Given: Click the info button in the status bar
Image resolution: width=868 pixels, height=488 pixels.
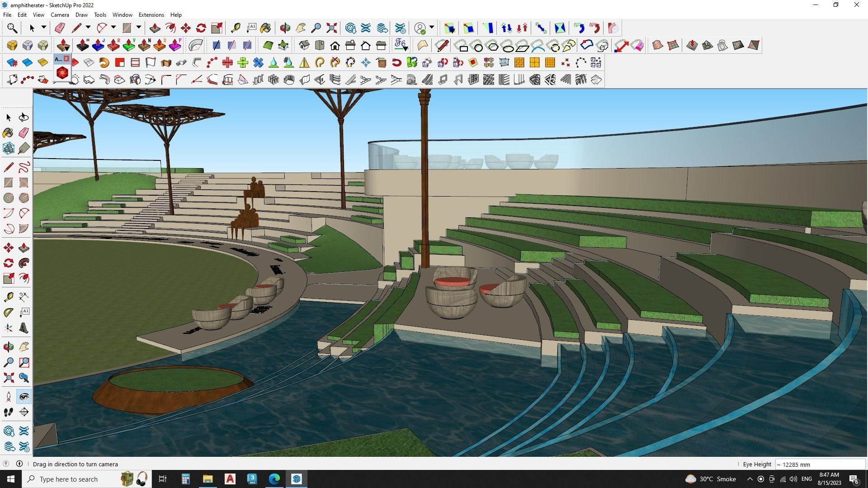Looking at the screenshot, I should click(x=19, y=464).
